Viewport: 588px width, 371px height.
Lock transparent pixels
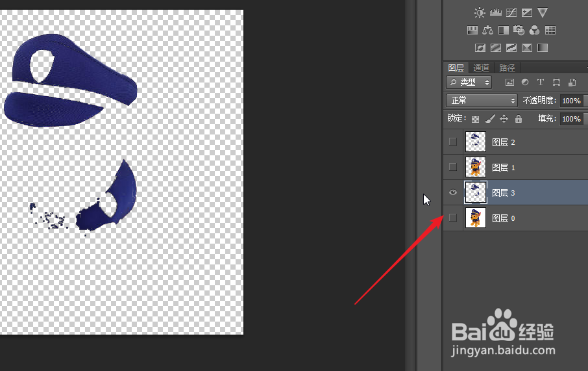475,119
